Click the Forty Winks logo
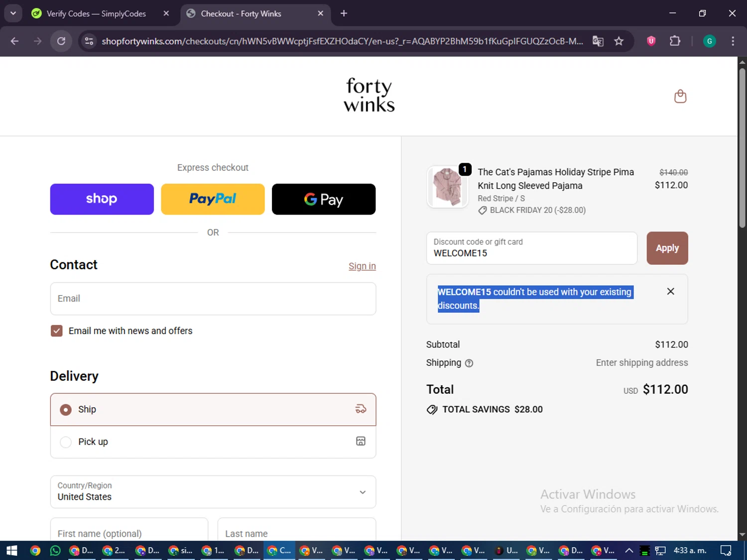This screenshot has height=560, width=747. 369,95
